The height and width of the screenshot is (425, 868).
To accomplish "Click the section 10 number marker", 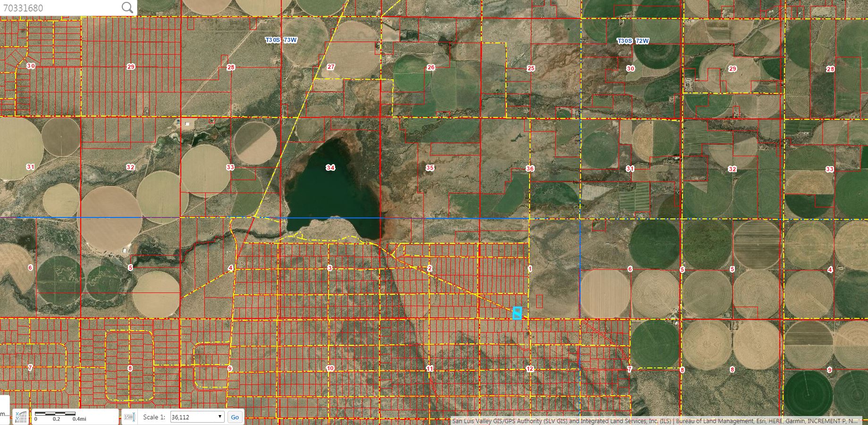I will click(x=330, y=368).
